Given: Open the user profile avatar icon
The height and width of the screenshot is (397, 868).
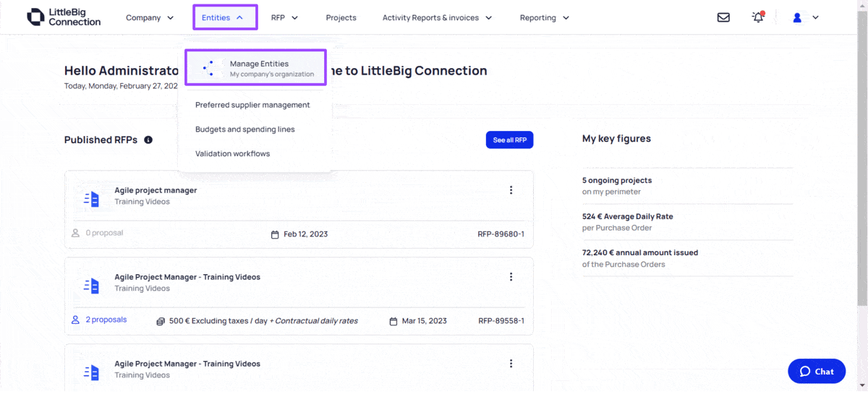Looking at the screenshot, I should (x=797, y=17).
